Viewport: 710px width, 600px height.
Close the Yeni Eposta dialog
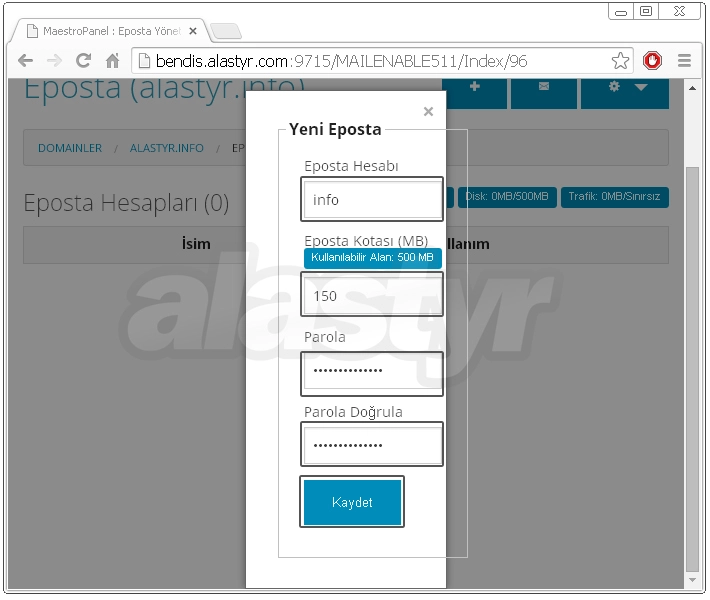click(428, 111)
